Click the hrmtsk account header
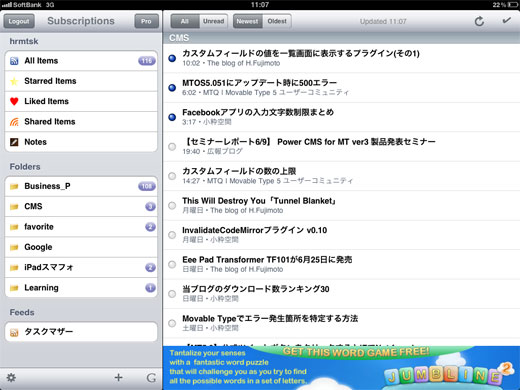The image size is (520, 390). [x=24, y=41]
